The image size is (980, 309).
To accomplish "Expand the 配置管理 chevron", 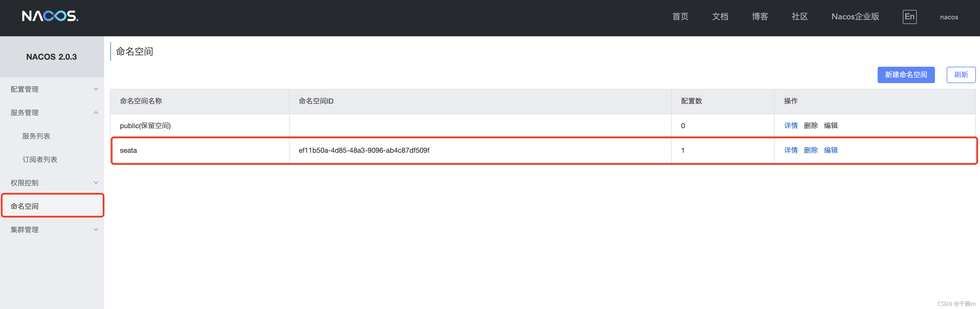I will click(96, 89).
